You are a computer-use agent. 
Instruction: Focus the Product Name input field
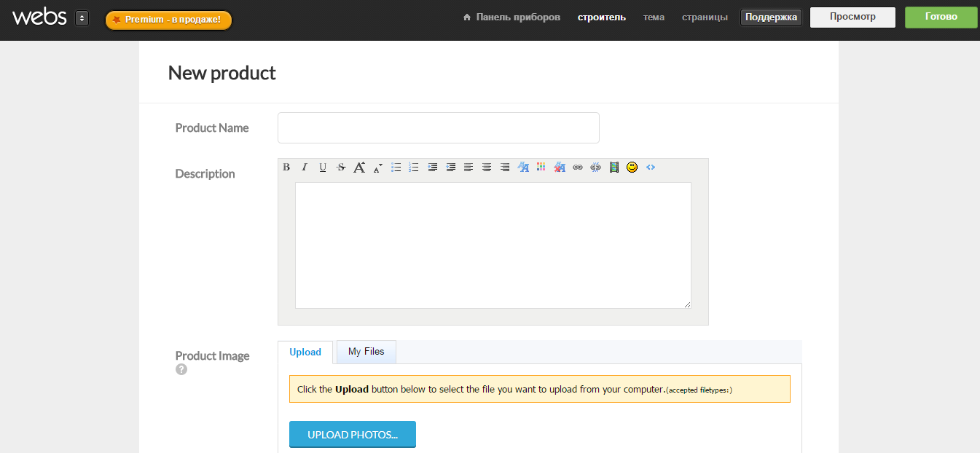439,127
